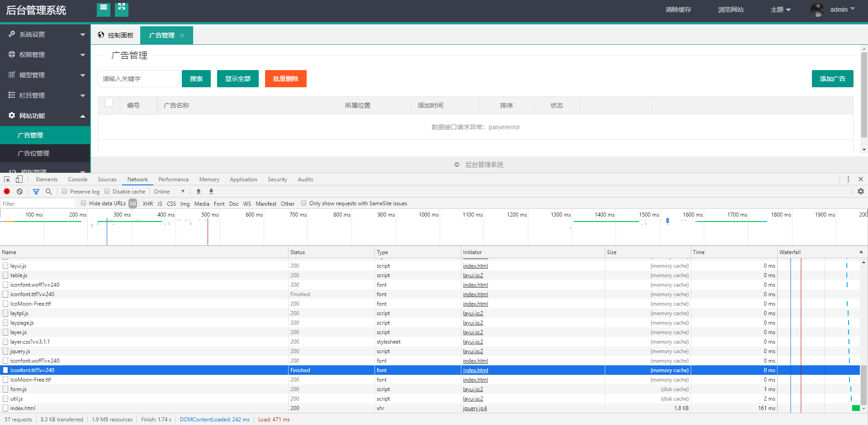Open the jquery.js:4 initiator link
The height and width of the screenshot is (425, 868).
click(x=475, y=408)
